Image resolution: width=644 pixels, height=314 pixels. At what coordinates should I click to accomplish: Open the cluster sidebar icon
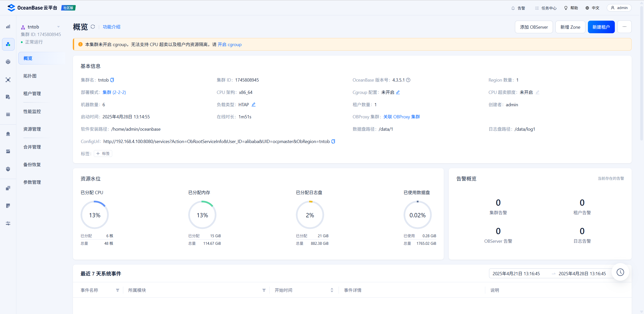pyautogui.click(x=8, y=44)
